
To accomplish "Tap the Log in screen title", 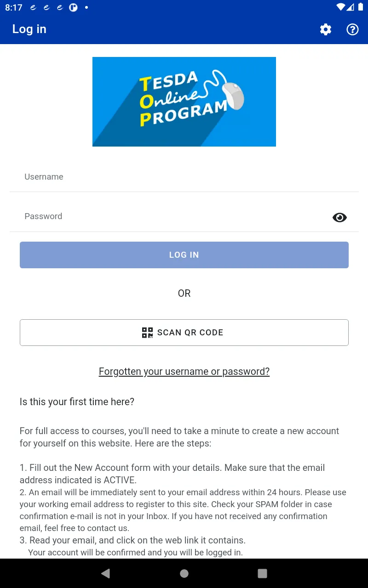I will tap(29, 29).
